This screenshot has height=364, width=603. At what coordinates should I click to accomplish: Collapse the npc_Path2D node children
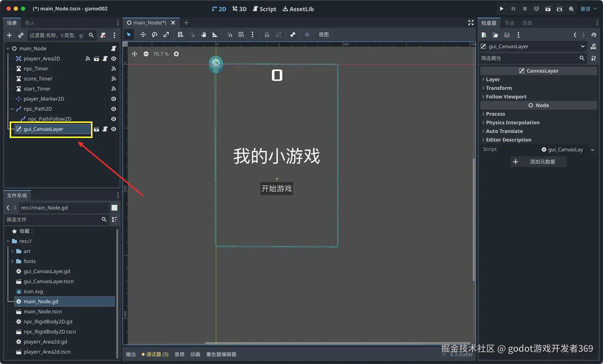12,109
